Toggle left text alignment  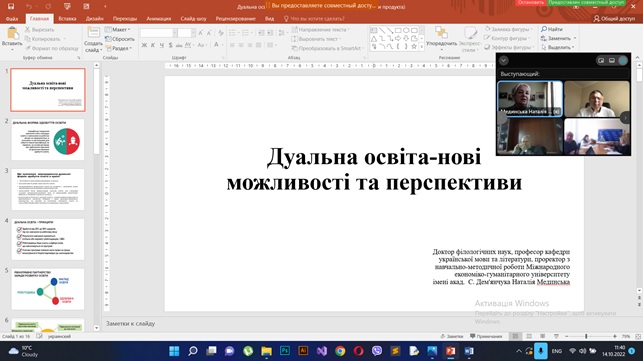tap(232, 45)
